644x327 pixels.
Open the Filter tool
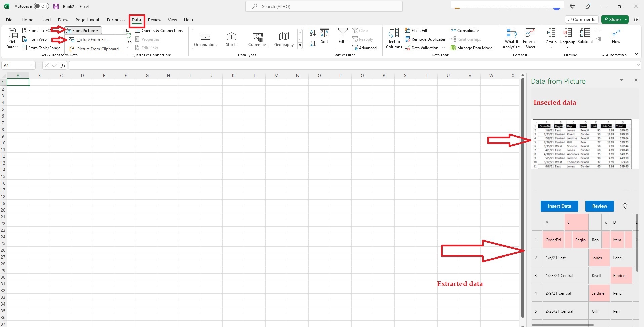(343, 37)
